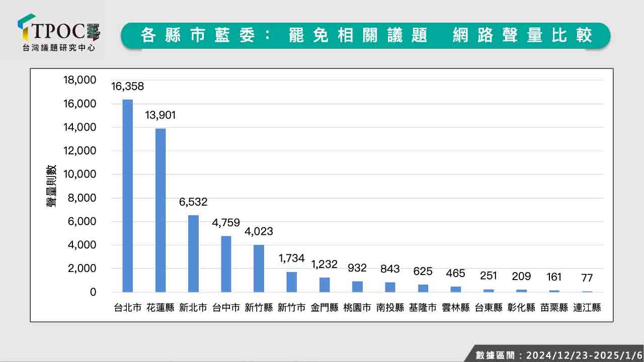Screen dimensions: 644x362
Task: Select the 1,734 label above 新竹市
Action: tap(291, 258)
